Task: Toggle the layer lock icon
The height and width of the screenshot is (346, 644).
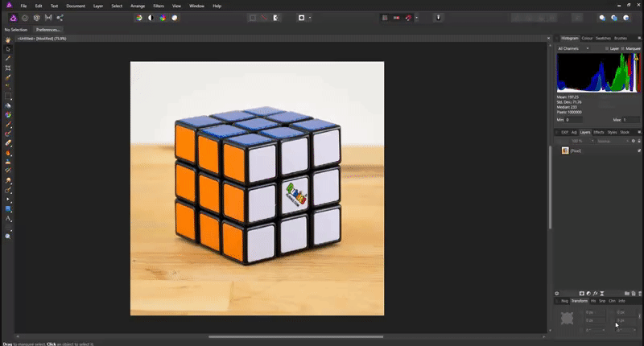Action: [639, 141]
